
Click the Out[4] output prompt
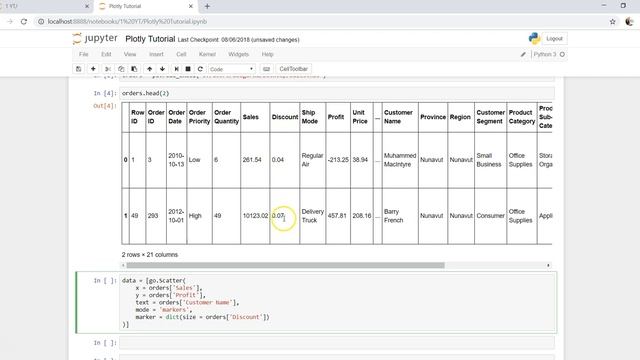point(105,106)
